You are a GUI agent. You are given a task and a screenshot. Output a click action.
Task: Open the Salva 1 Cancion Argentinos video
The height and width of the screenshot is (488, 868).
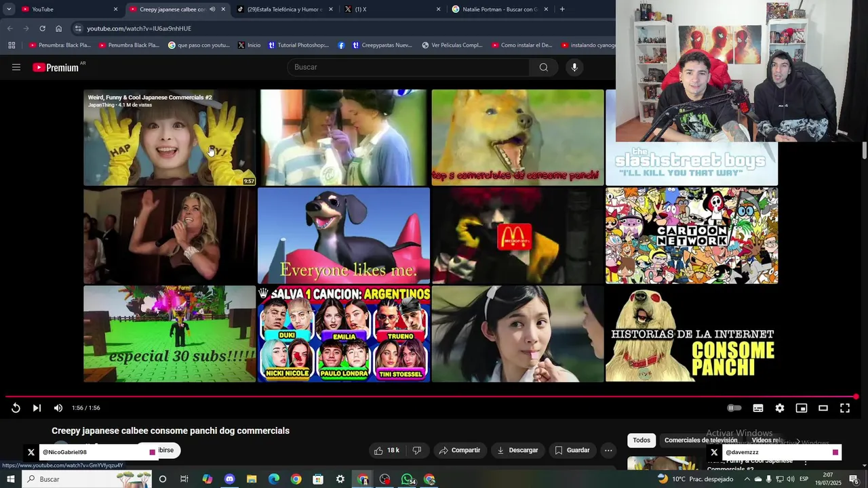coord(344,333)
